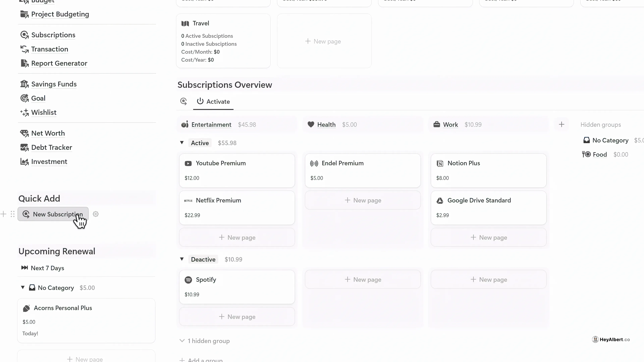Click the block drag handle beside New Subscription
This screenshot has width=644, height=362.
(13, 214)
